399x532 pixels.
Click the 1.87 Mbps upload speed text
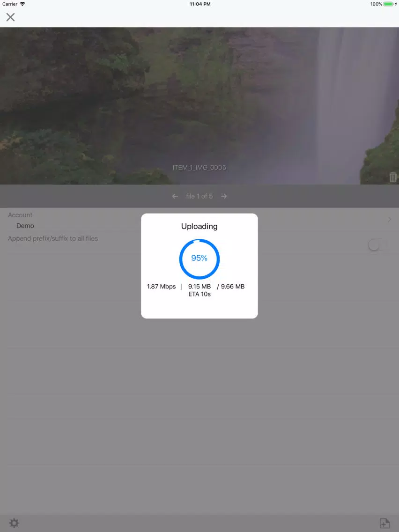point(161,286)
